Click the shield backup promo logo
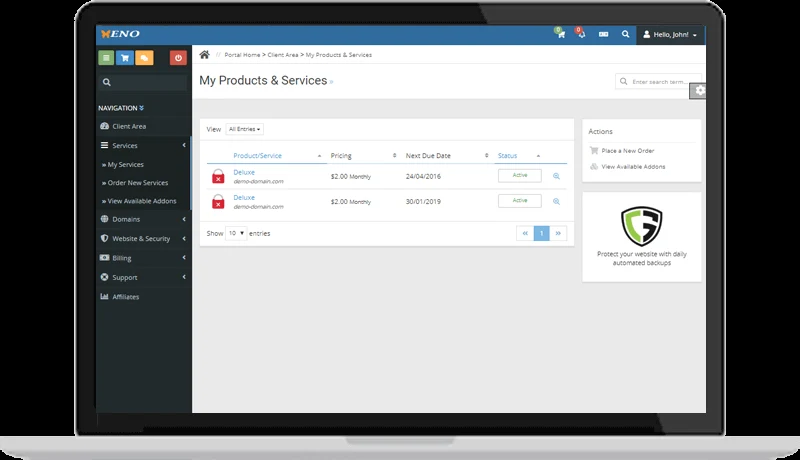The width and height of the screenshot is (800, 460). coord(641,226)
